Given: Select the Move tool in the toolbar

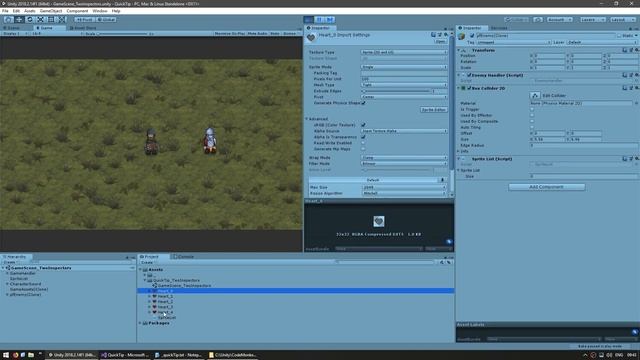Looking at the screenshot, I should [x=19, y=20].
